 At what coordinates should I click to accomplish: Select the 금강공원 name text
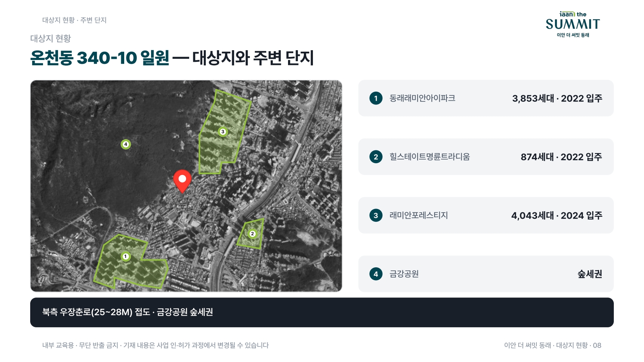point(404,274)
